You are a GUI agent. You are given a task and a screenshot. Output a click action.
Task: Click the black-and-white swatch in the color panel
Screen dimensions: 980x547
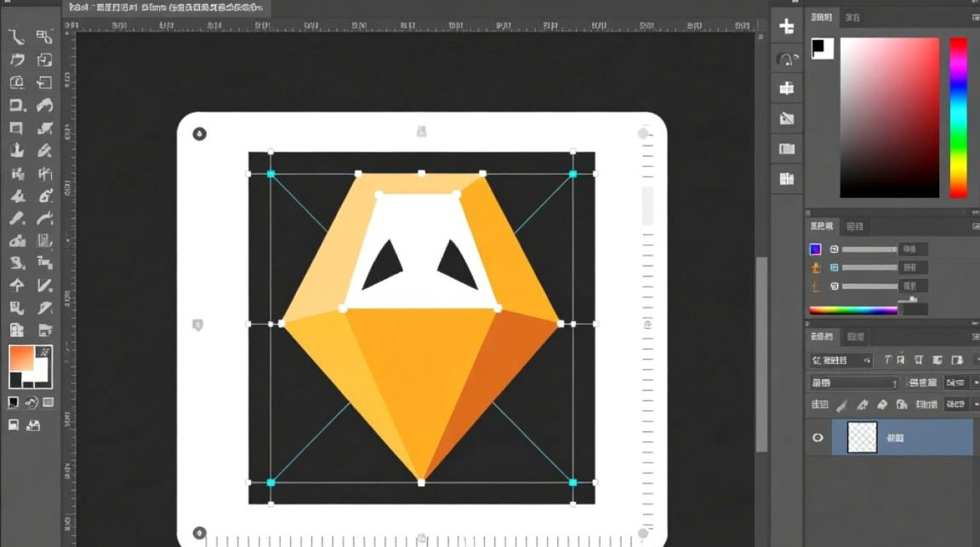pos(822,48)
